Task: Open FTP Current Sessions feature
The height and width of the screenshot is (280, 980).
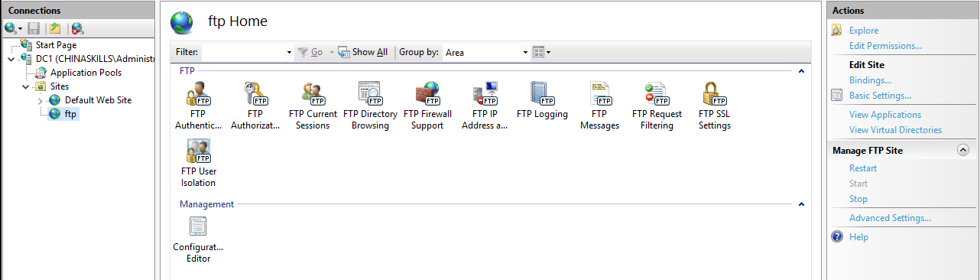Action: tap(313, 106)
